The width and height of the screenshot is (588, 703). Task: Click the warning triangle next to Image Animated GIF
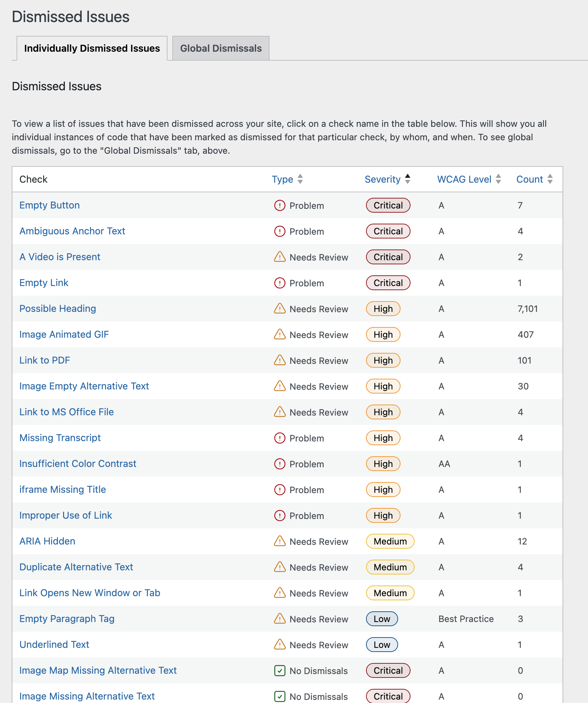(280, 335)
